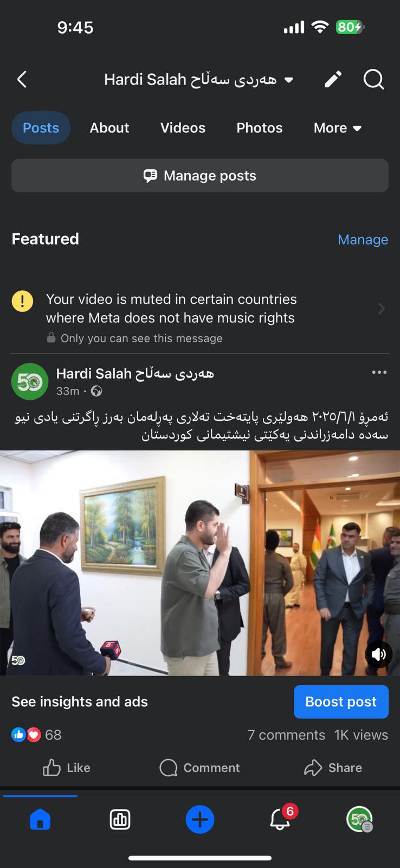Open the pencil edit icon

(333, 80)
